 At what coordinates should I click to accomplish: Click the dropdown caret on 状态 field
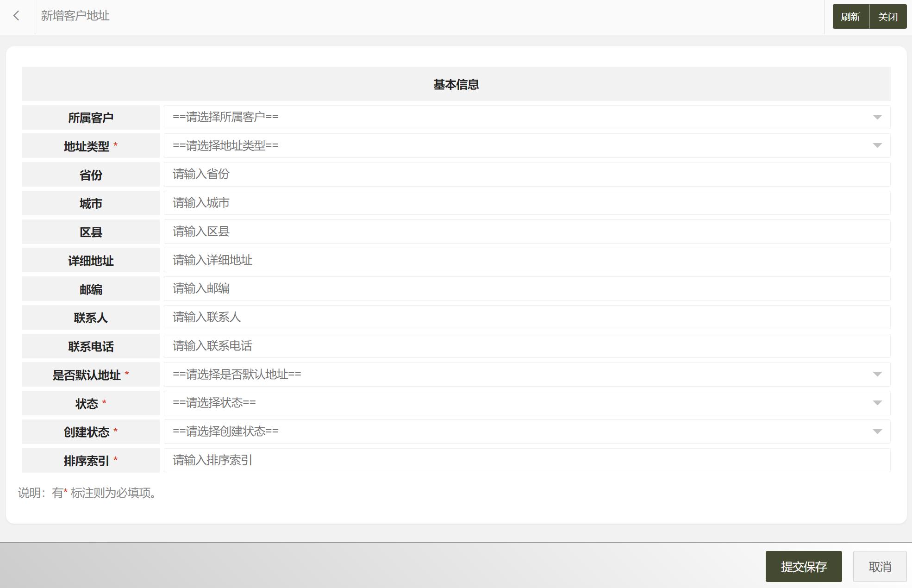point(877,403)
